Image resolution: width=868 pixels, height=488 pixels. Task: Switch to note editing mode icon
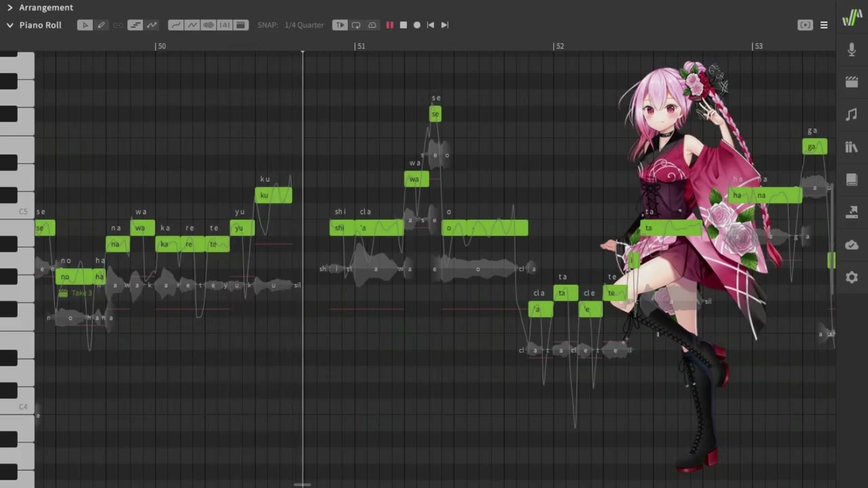click(x=135, y=25)
